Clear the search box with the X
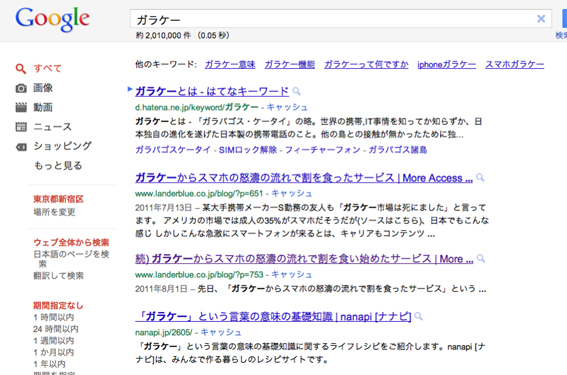The width and height of the screenshot is (567, 375). (541, 18)
